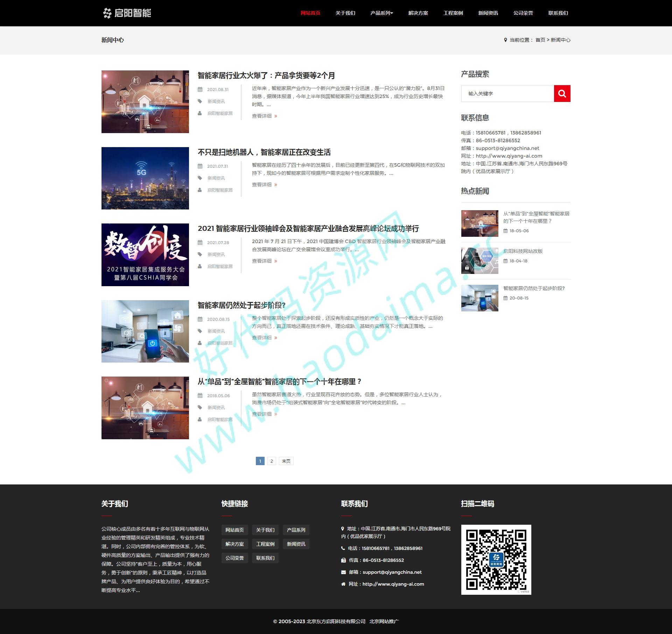672x634 pixels.
Task: Expand the 产品系列 dropdown menu
Action: [x=381, y=13]
